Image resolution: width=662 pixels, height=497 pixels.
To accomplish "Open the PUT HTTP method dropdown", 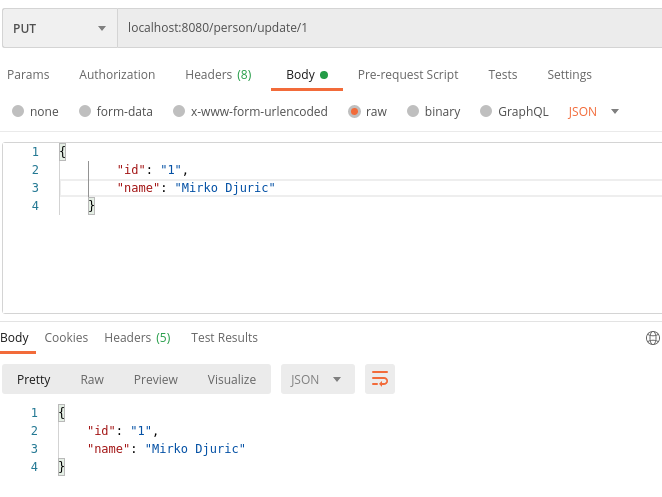I will [60, 28].
